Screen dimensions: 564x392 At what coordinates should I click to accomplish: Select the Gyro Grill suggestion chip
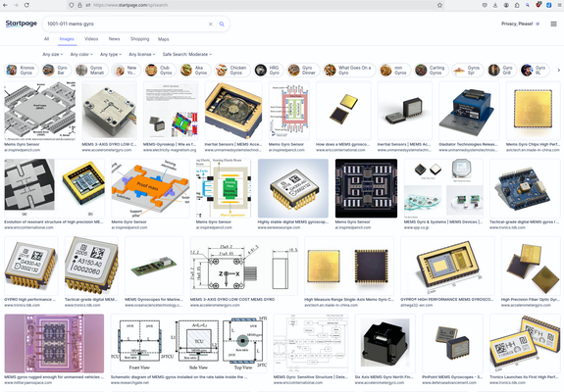pos(502,70)
